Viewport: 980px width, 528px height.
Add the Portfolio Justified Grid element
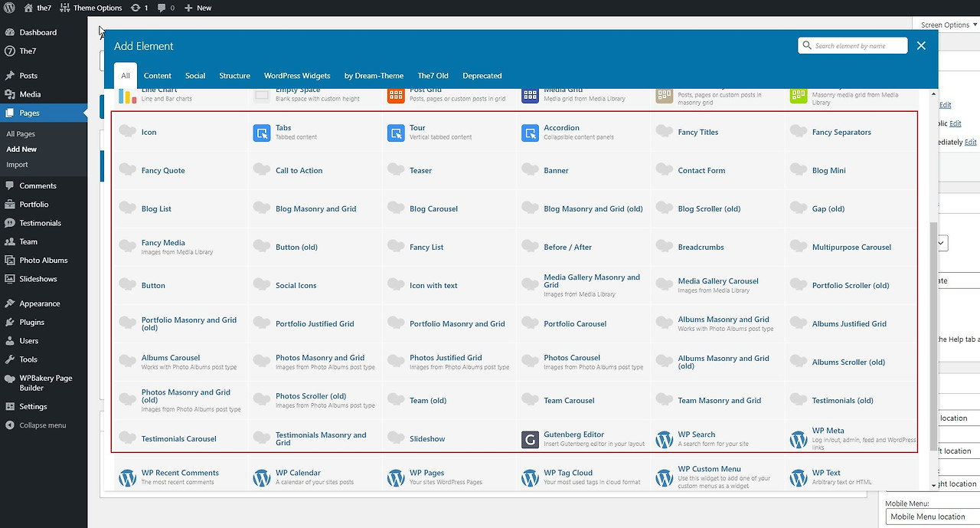point(315,324)
